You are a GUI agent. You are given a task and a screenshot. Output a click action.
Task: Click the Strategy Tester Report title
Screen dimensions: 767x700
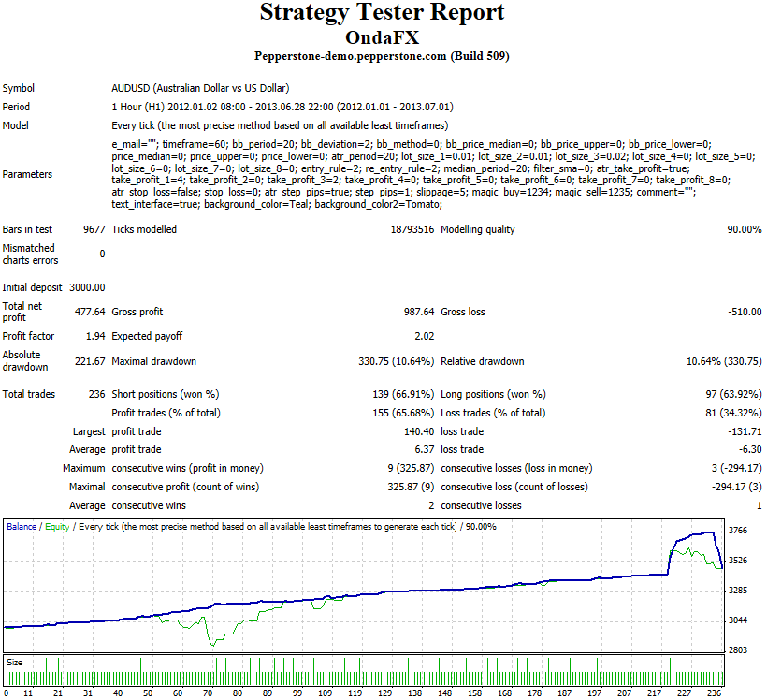tap(382, 13)
